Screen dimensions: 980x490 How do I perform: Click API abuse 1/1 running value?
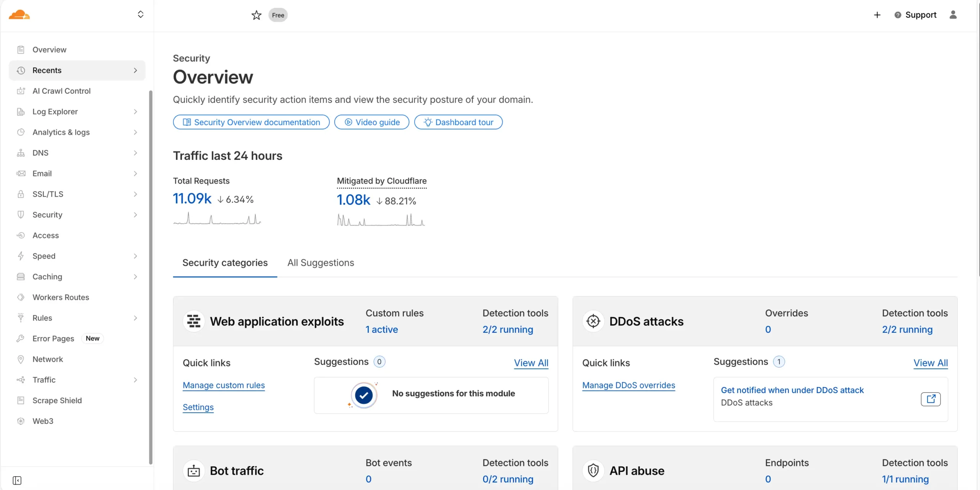[x=905, y=480]
